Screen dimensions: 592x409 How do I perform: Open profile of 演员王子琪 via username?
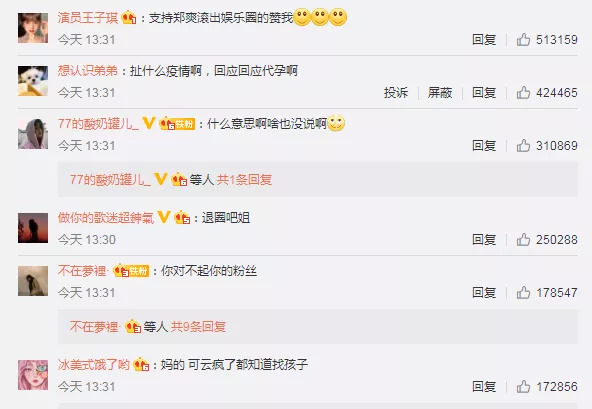[x=88, y=18]
